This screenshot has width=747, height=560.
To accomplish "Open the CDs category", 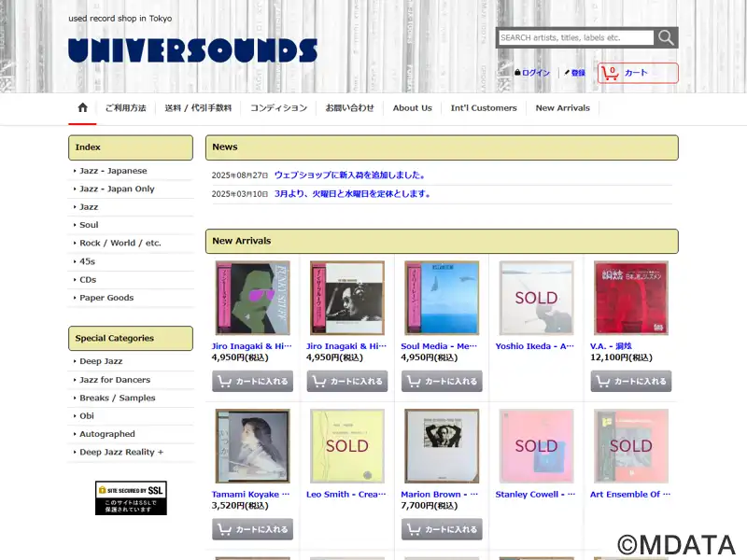I will click(88, 279).
